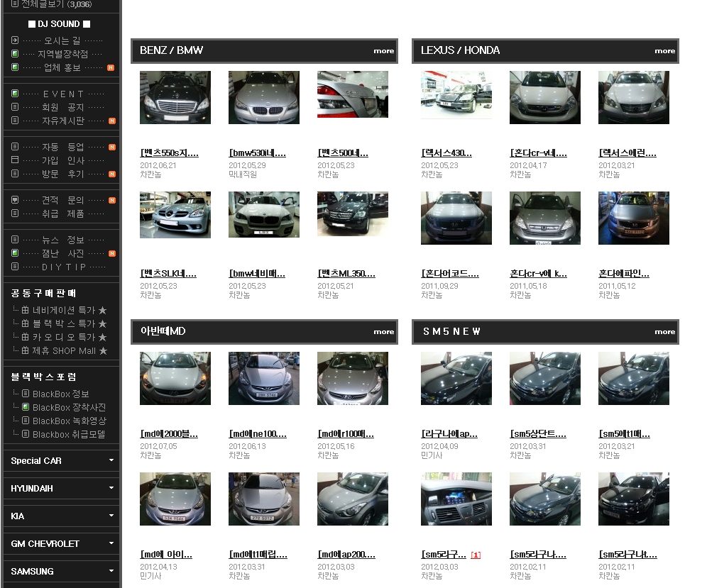Click the speech bubble icon beside 견적 문의
The width and height of the screenshot is (707, 588).
(x=15, y=200)
